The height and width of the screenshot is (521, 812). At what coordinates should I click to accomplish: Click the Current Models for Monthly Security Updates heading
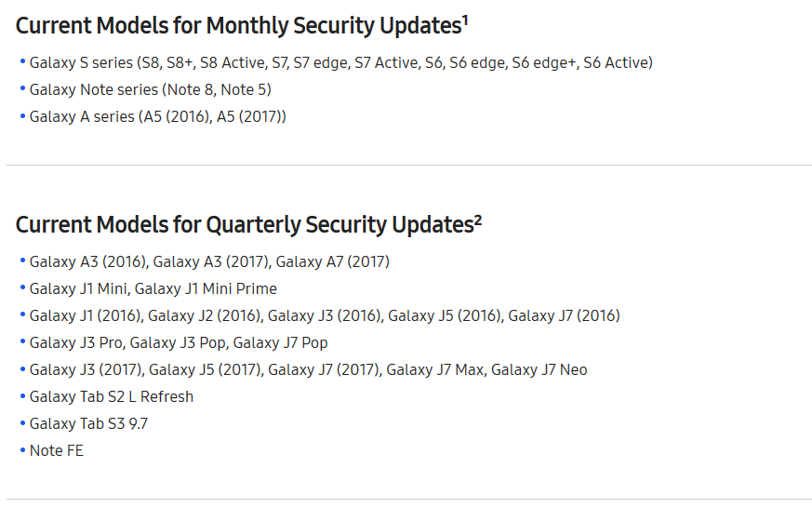(242, 26)
